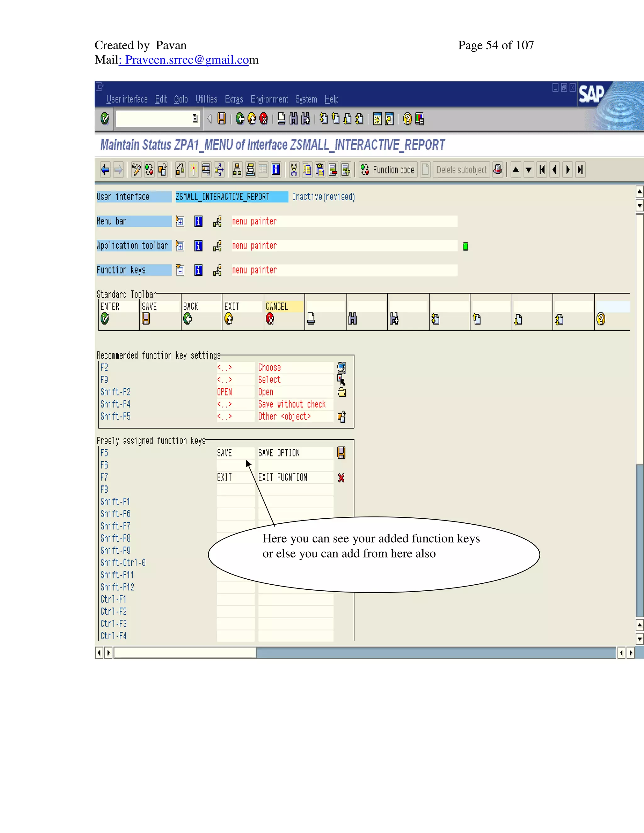The height and width of the screenshot is (833, 644).
Task: Click the Check syntax icon
Action: (180, 169)
